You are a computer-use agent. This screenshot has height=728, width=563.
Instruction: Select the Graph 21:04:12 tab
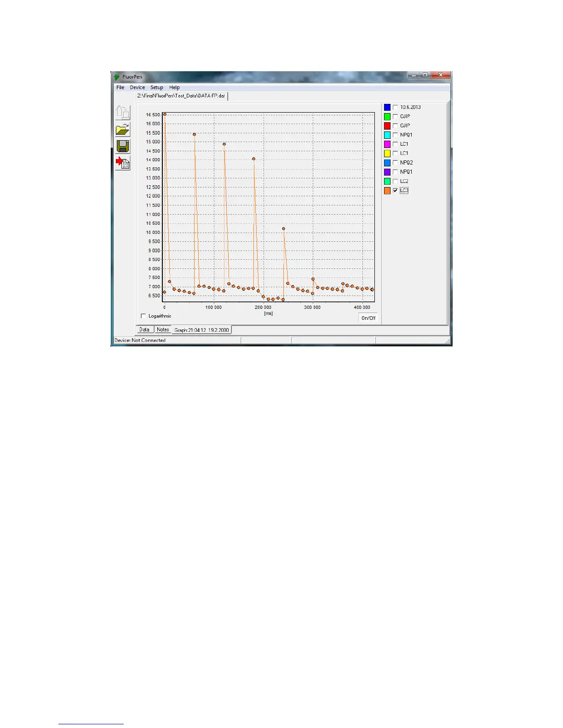[x=201, y=330]
